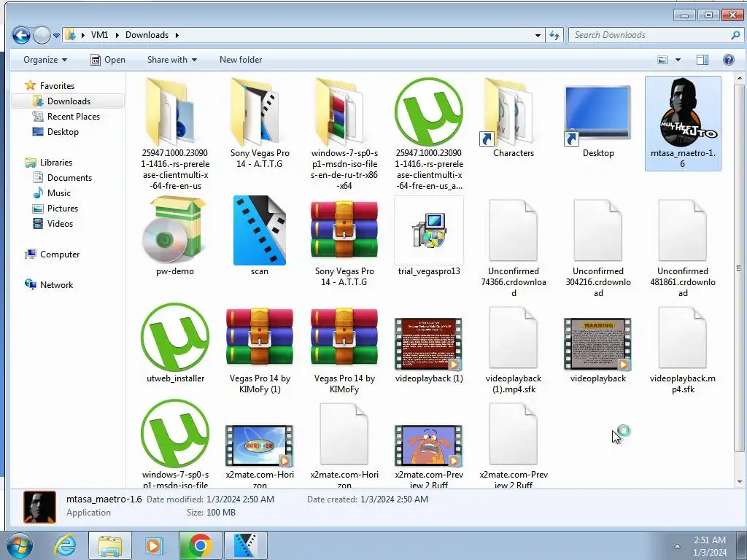747x560 pixels.
Task: Select the Desktop shortcut icon
Action: 598,114
